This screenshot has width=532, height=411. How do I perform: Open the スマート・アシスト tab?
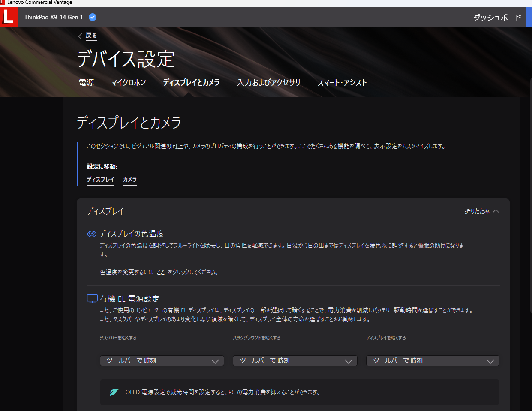coord(342,82)
